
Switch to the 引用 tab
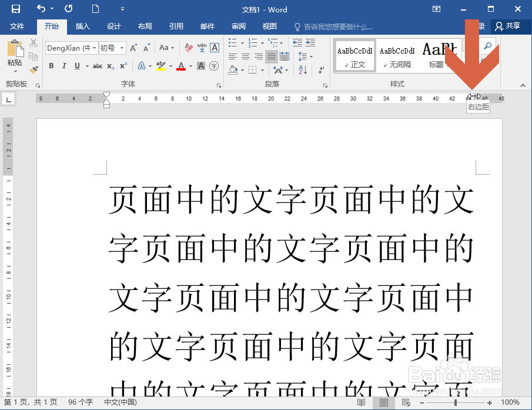176,26
